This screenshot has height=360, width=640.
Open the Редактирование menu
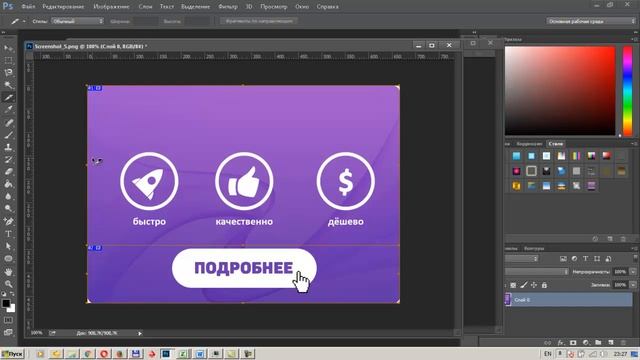click(63, 7)
